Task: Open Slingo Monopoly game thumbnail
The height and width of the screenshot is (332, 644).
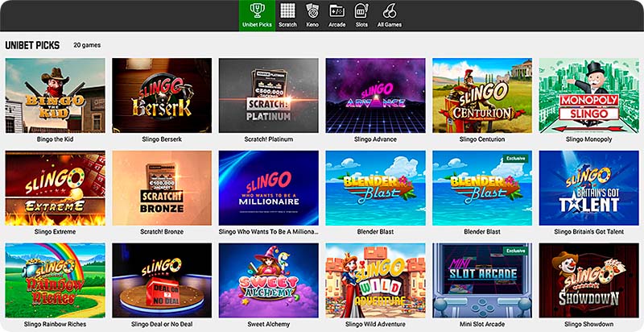Action: tap(589, 95)
